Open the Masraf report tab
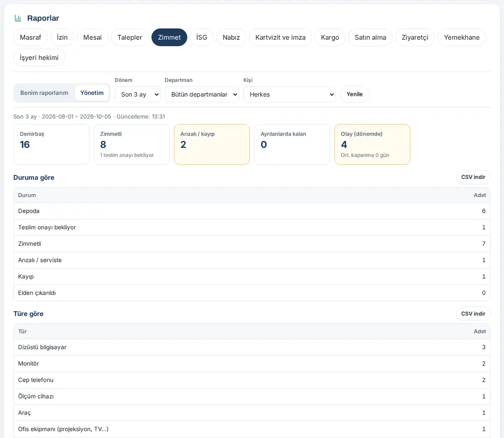 [x=31, y=37]
